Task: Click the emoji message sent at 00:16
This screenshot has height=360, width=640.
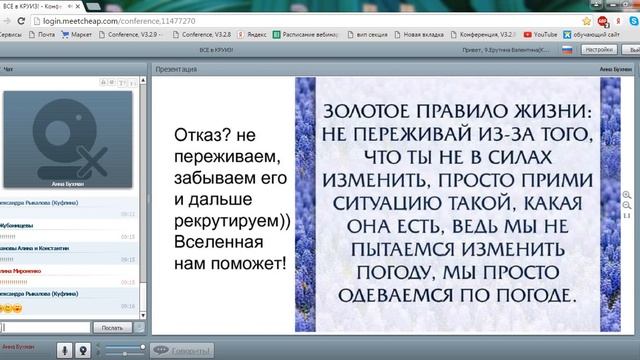Action: pyautogui.click(x=11, y=308)
